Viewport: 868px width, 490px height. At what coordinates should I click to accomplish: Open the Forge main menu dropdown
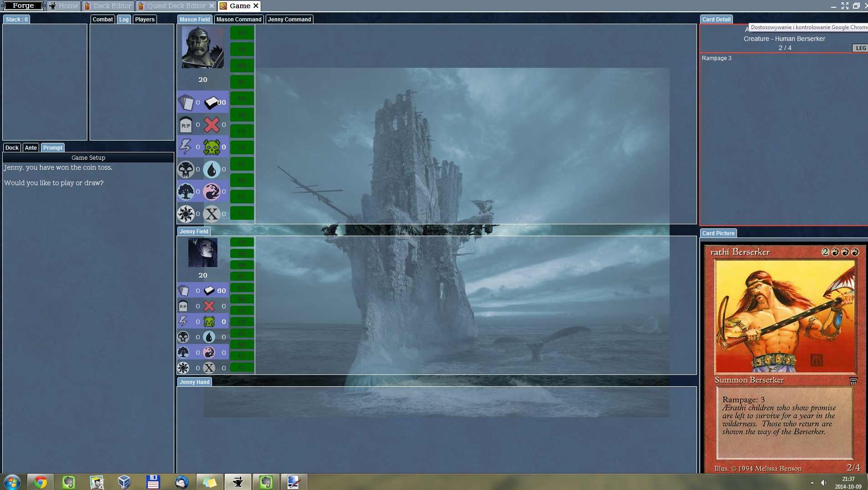pyautogui.click(x=24, y=6)
